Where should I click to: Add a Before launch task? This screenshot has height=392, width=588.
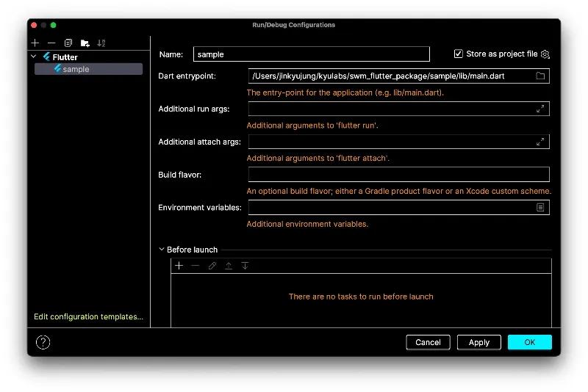pyautogui.click(x=179, y=266)
